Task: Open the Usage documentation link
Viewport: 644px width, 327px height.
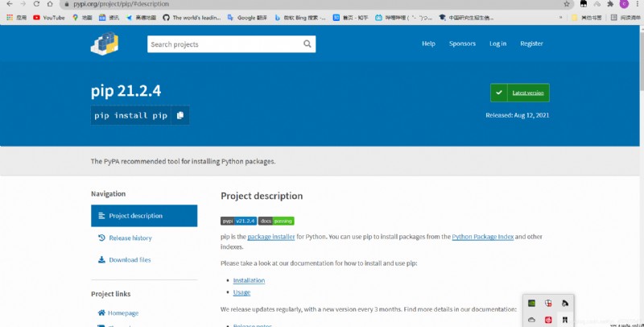Action: coord(242,292)
